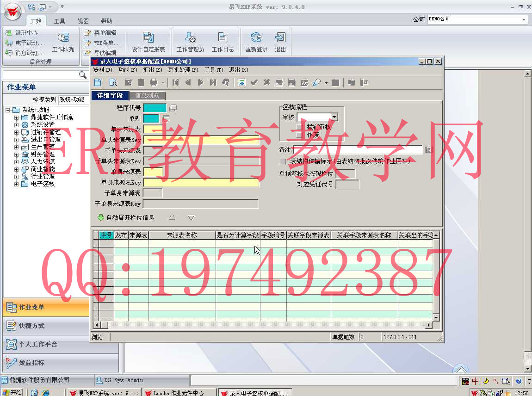Go to the first record arrow
532x396 pixels.
pos(175,82)
